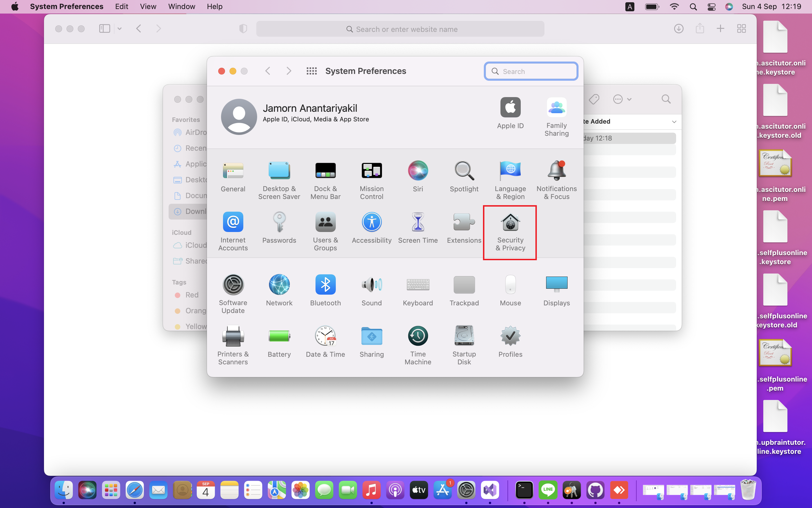Open the System Preferences app menu
Viewport: 812px width, 508px height.
click(x=67, y=6)
